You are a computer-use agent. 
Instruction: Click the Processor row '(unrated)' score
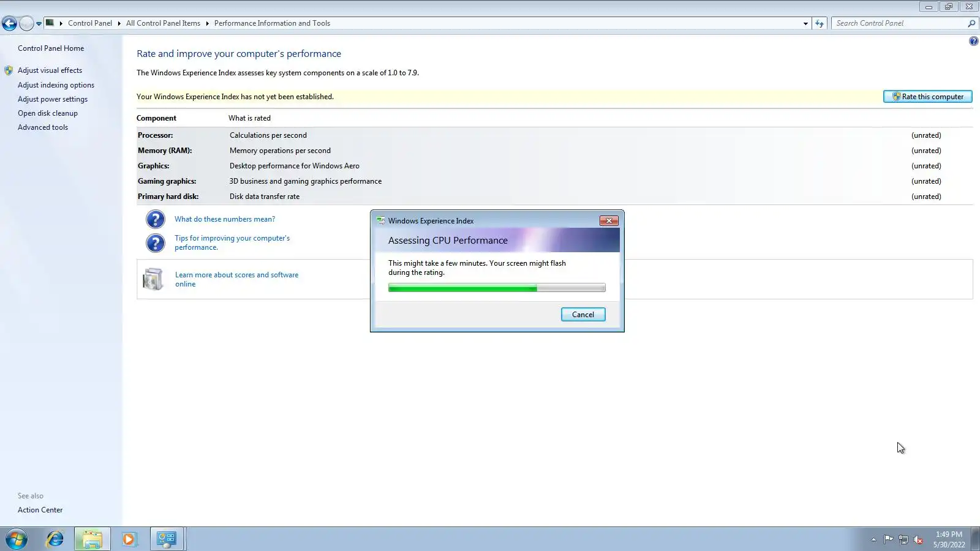point(926,135)
